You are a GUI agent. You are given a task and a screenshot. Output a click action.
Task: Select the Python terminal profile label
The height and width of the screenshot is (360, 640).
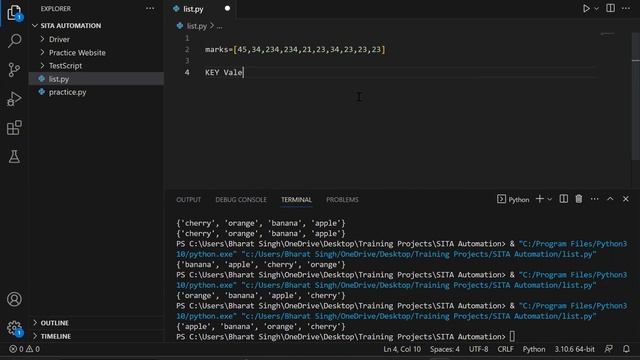point(513,199)
